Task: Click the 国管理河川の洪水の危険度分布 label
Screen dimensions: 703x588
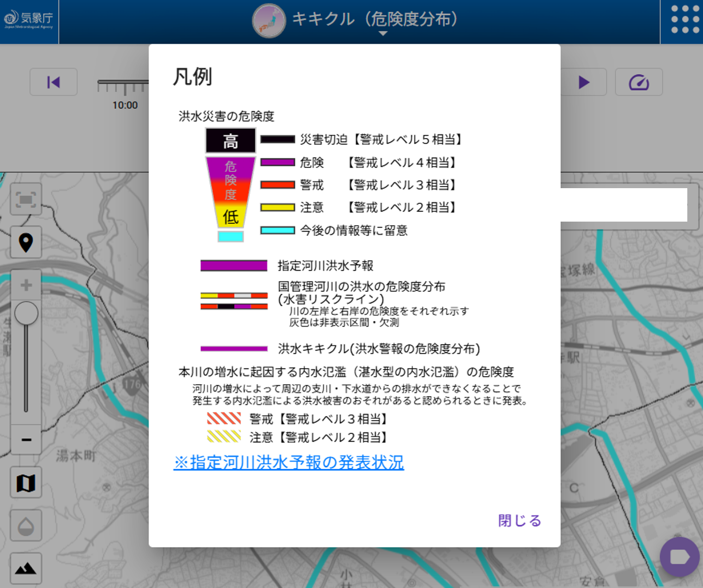Action: [361, 286]
